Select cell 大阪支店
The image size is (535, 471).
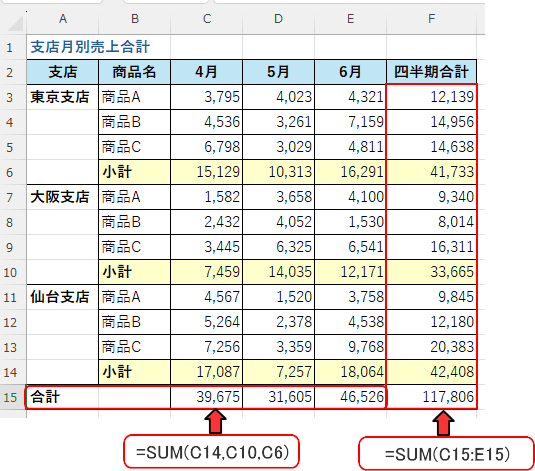(x=62, y=197)
